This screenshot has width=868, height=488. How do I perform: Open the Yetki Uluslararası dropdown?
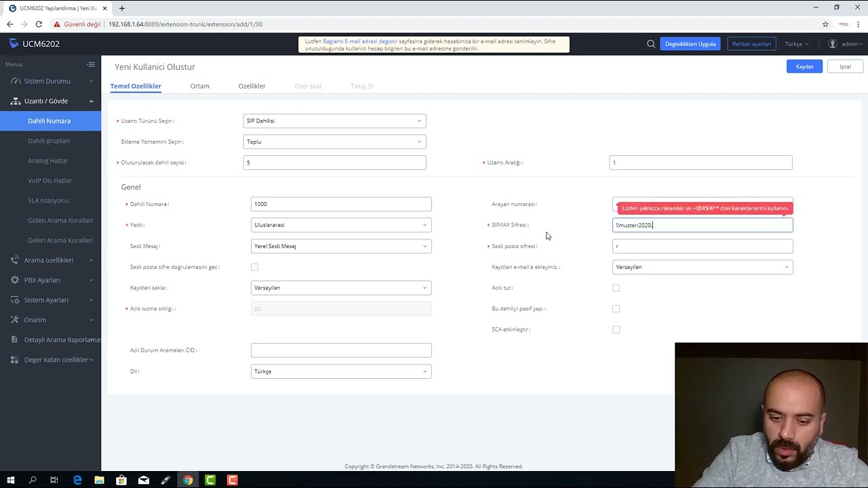341,225
